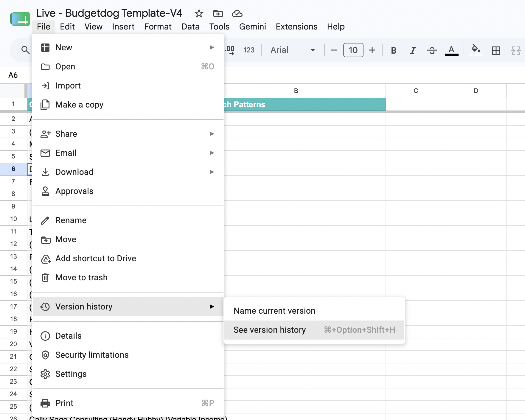Toggle bold formatting
Screen dimensions: 525x420
point(394,51)
